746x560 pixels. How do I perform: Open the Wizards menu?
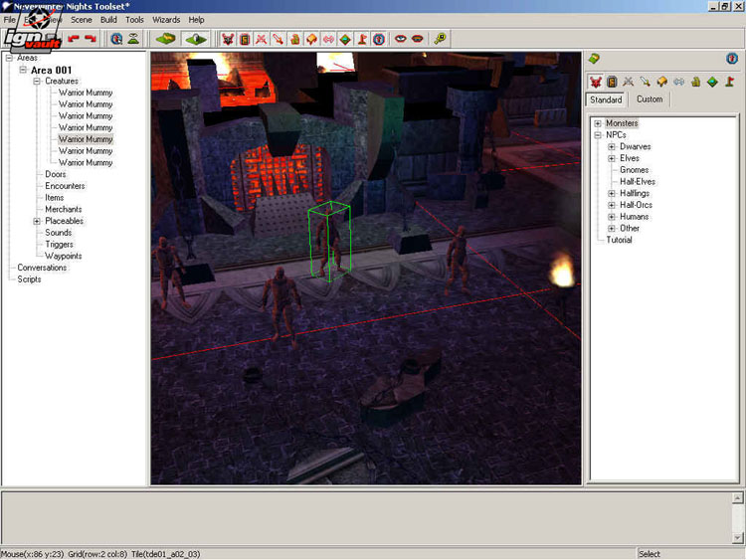(x=166, y=20)
